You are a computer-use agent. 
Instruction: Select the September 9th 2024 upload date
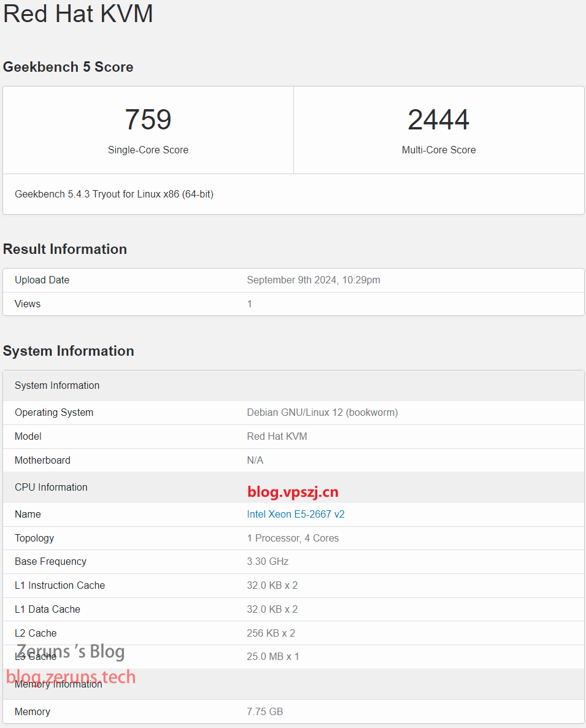tap(313, 280)
